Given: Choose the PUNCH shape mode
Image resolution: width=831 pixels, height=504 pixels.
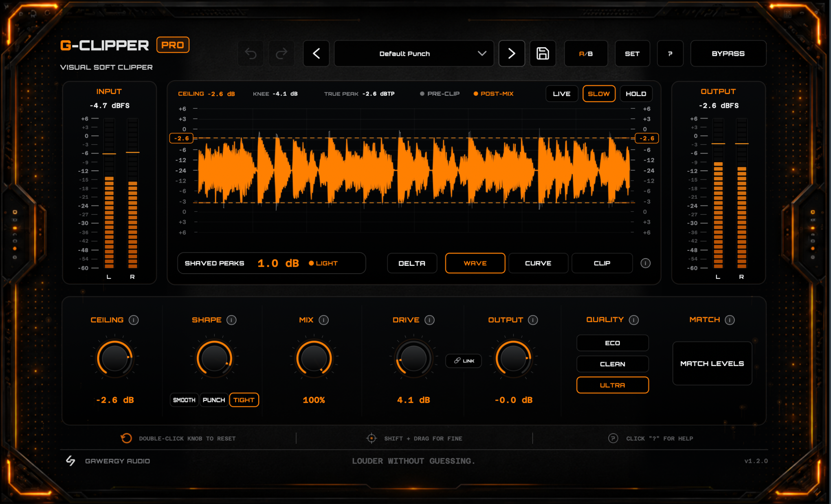Looking at the screenshot, I should click(214, 400).
